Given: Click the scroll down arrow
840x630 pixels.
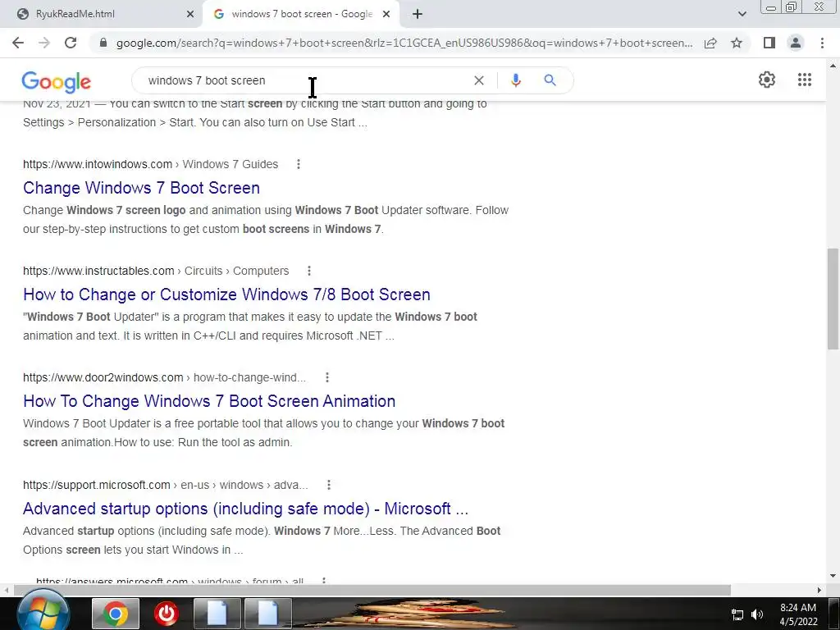Looking at the screenshot, I should coord(833,577).
